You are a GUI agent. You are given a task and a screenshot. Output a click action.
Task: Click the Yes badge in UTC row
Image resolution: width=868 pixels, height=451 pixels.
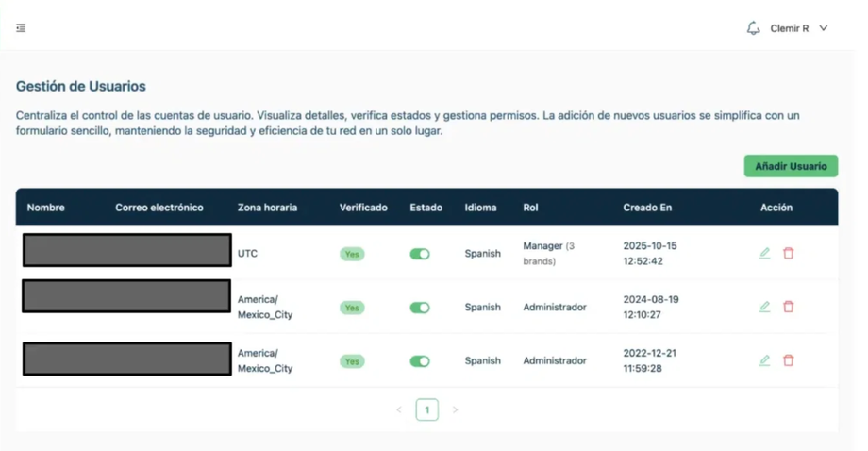click(352, 254)
